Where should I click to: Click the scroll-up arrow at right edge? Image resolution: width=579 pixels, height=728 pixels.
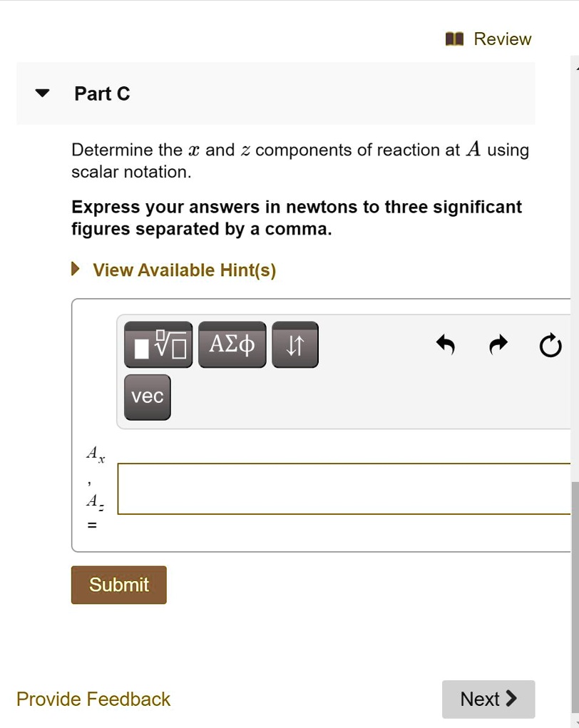pyautogui.click(x=575, y=66)
